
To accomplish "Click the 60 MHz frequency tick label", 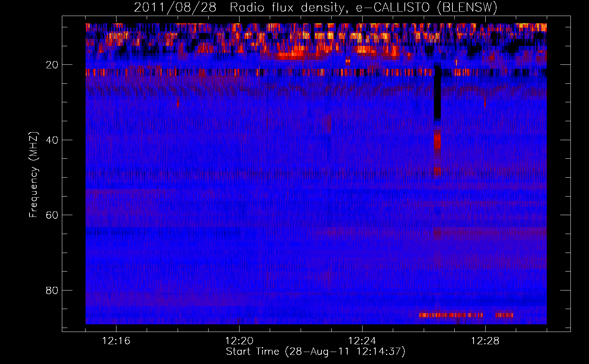I will tap(52, 215).
